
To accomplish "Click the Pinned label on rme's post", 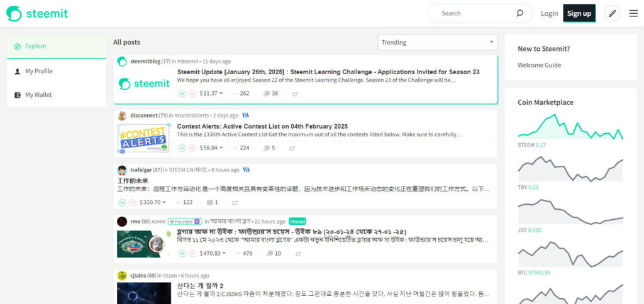I will point(297,221).
